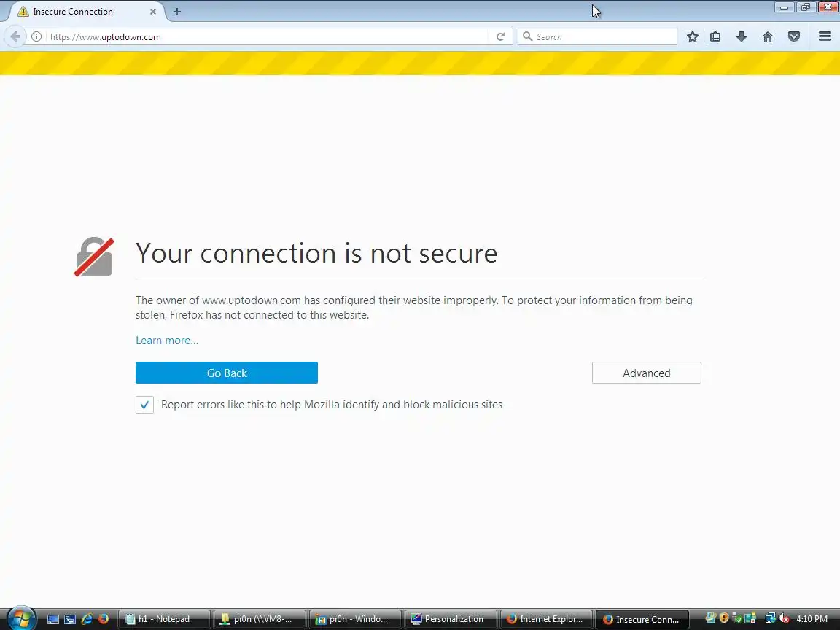Open the Windows Start orb
This screenshot has height=630, width=840.
coord(21,618)
